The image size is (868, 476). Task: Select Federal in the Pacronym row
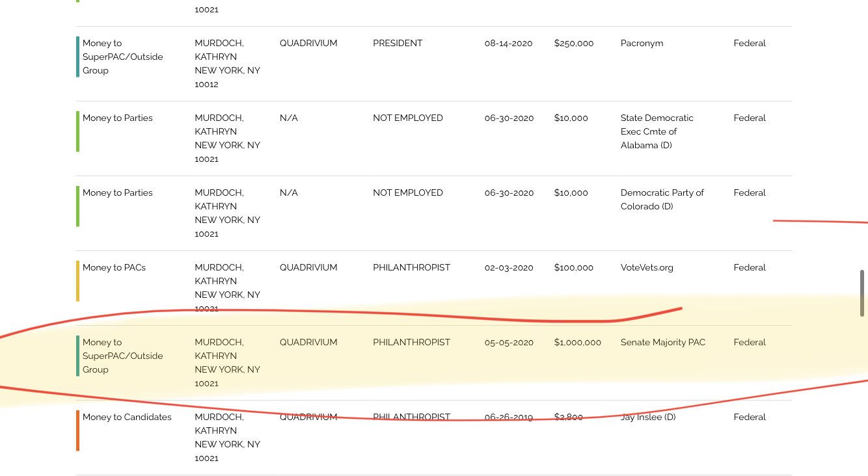point(750,43)
